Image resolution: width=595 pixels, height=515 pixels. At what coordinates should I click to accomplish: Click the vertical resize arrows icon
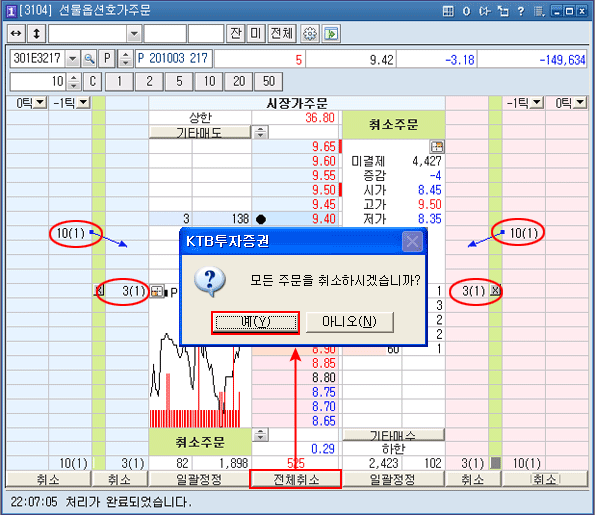coord(36,33)
